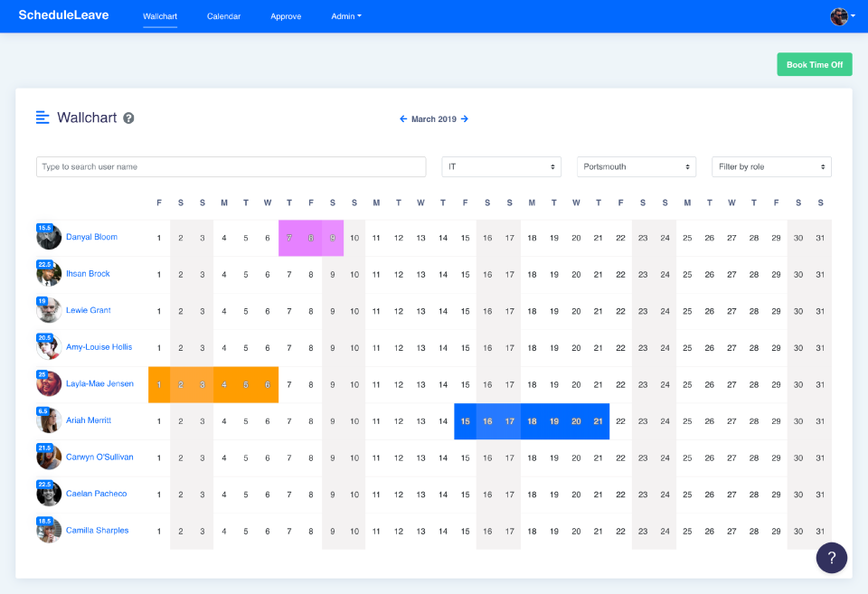This screenshot has height=594, width=868.
Task: Click the filter list icon beside Wallchart title
Action: [42, 118]
